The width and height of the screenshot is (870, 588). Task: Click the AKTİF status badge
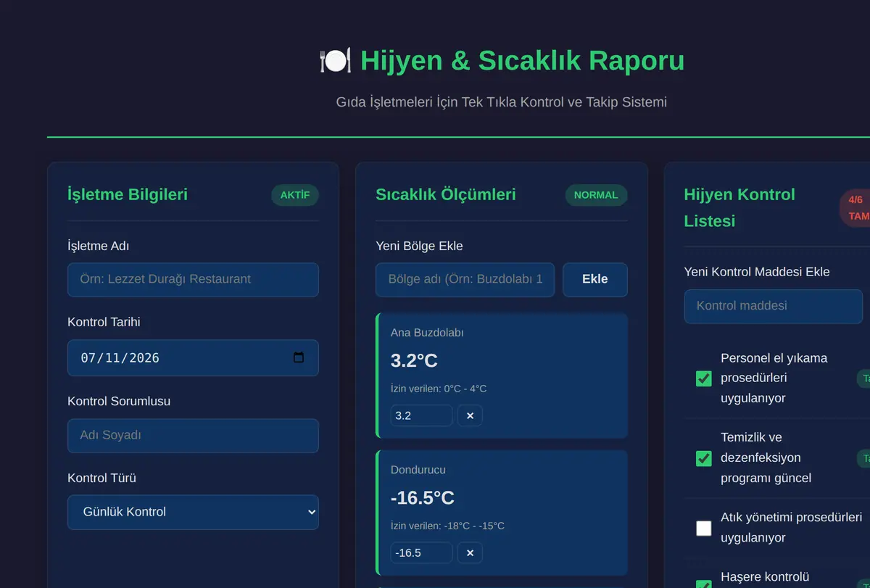[x=295, y=195]
